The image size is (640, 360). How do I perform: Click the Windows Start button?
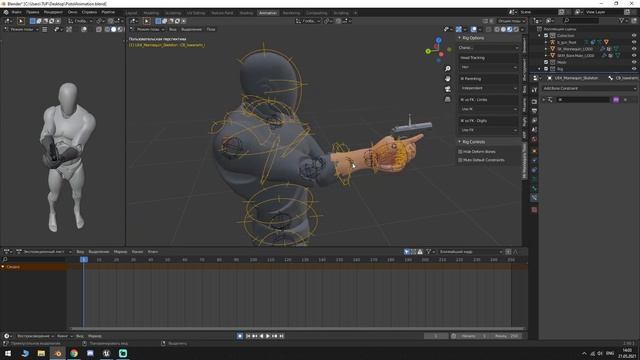[x=8, y=353]
